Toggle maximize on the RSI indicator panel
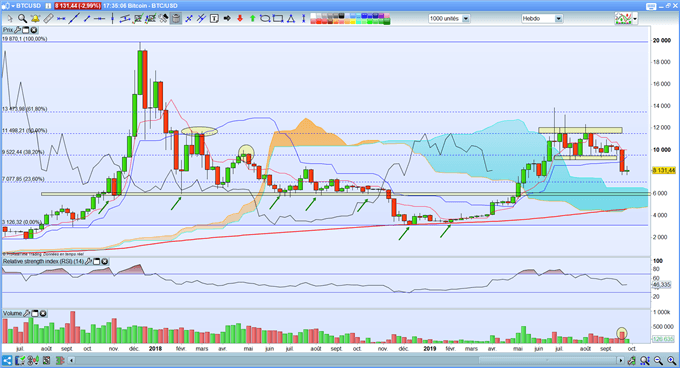 [x=97, y=261]
